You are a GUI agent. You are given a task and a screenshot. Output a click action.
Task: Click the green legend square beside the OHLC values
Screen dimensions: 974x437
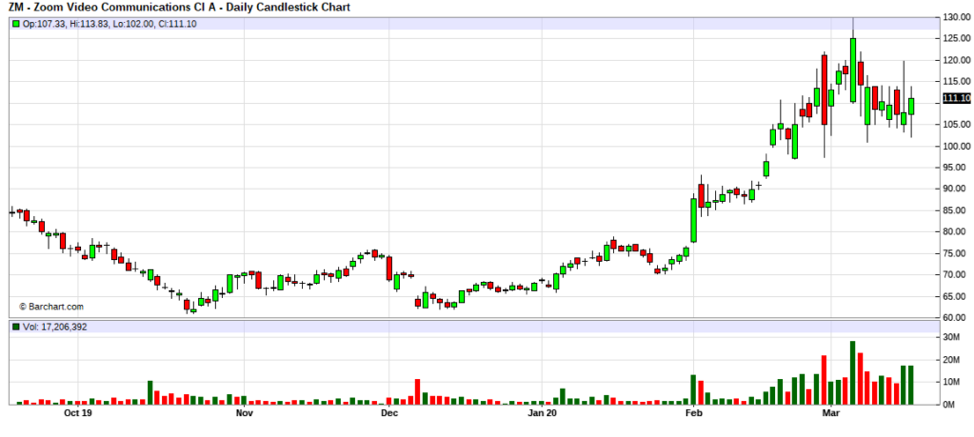(x=16, y=24)
